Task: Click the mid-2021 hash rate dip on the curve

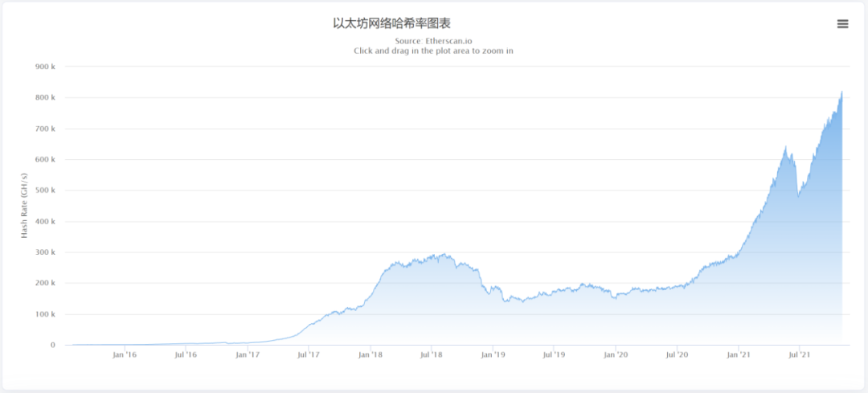Action: [798, 196]
